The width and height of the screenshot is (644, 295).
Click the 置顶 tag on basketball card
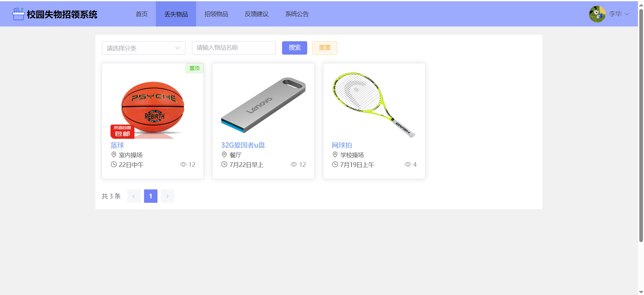(x=194, y=68)
